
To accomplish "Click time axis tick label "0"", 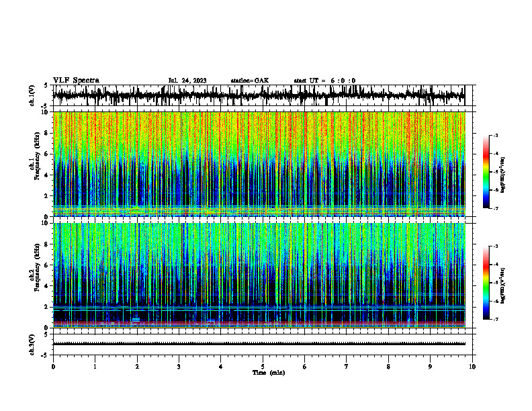I will point(53,367).
